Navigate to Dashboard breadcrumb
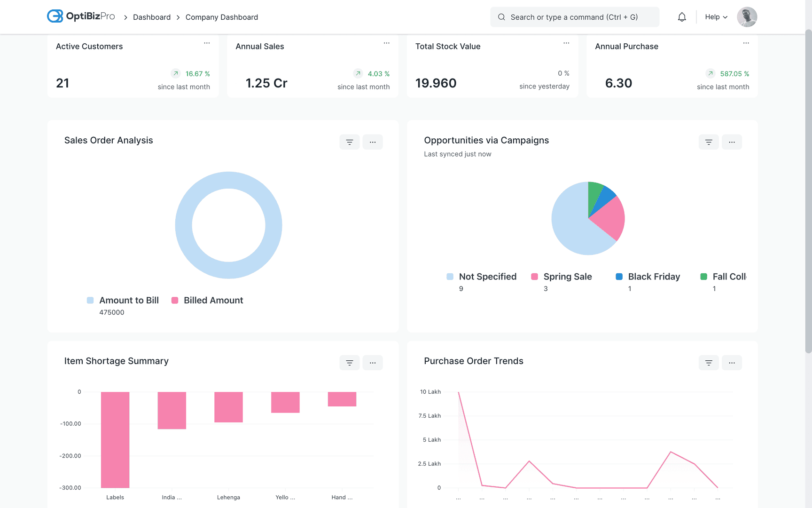 [151, 17]
